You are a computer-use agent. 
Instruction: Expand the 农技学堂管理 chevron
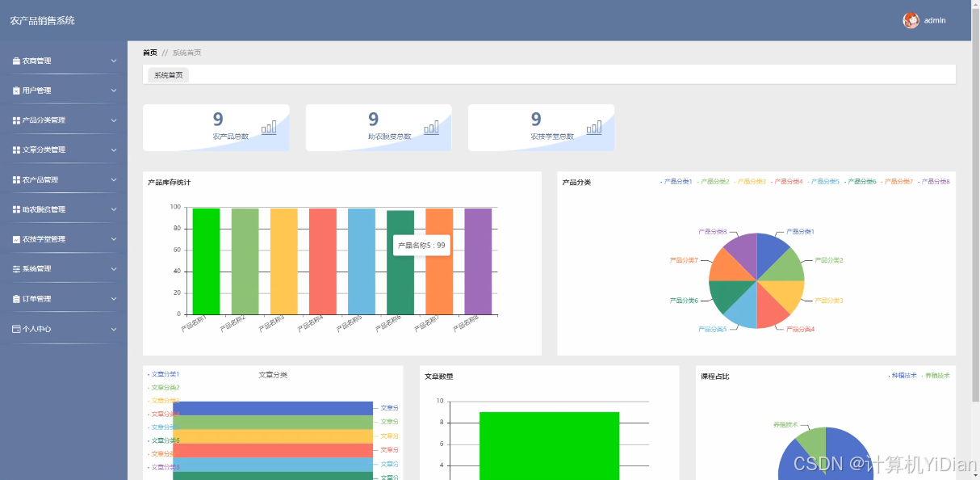point(114,239)
